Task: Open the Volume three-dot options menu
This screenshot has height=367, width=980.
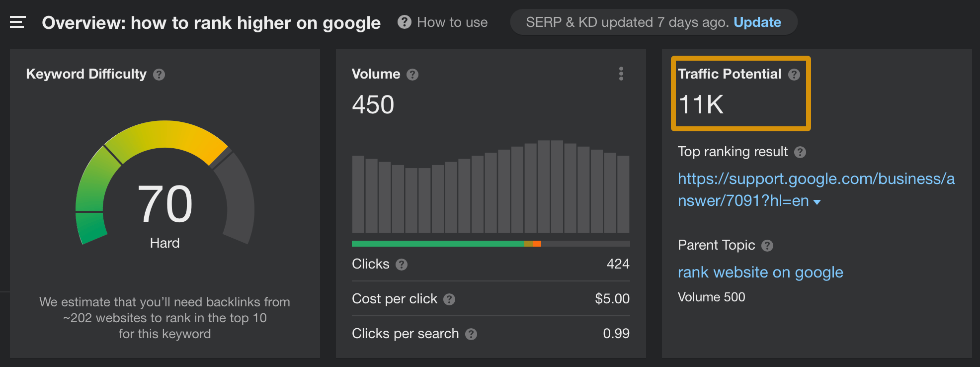Action: pos(621,74)
